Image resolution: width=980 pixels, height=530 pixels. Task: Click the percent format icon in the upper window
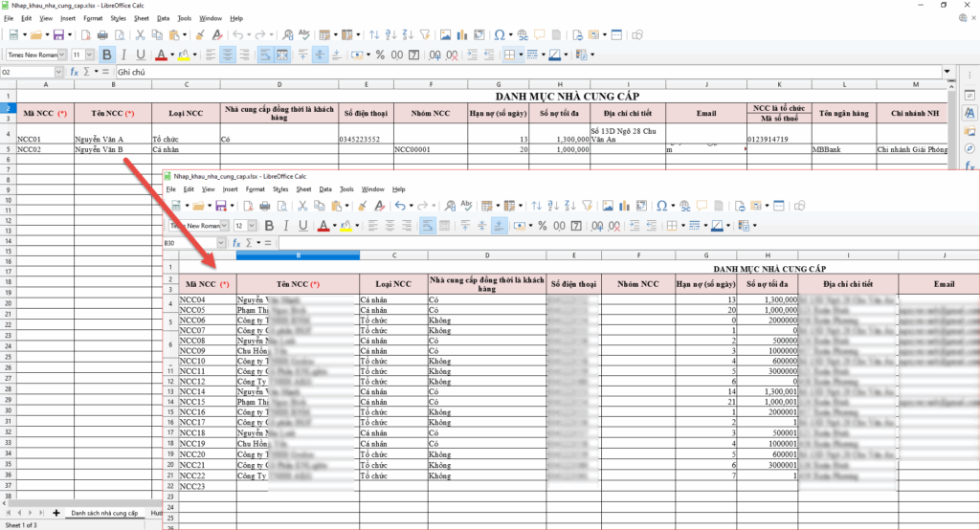point(382,55)
